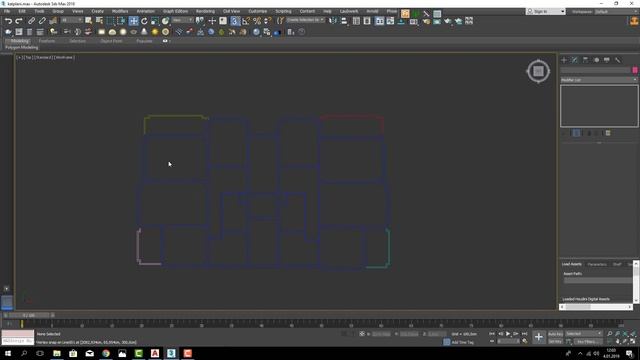Click the horizontal scrollbar under asset panel

[596, 307]
